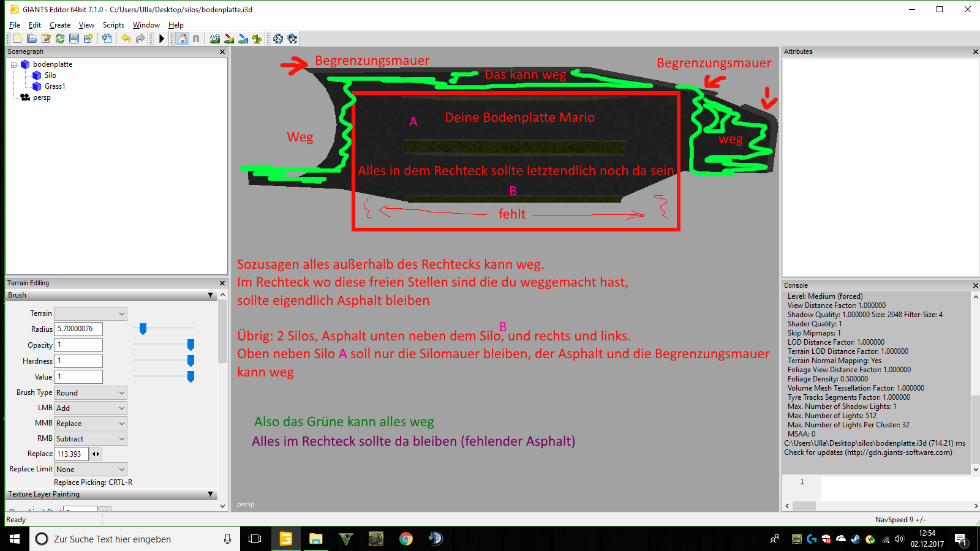The image size is (980, 551).
Task: Select the red terrain paint brush icon
Action: coord(229,39)
